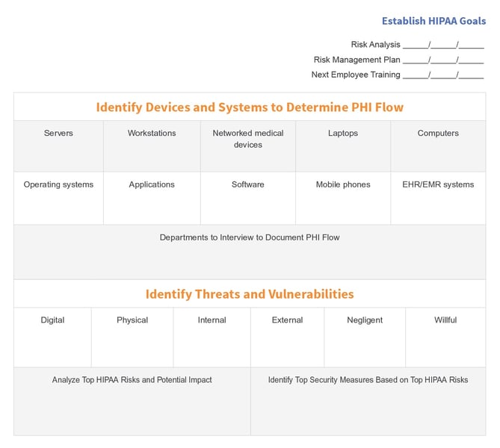Select the Identify Threats and Vulnerabilities heading

tap(250, 294)
